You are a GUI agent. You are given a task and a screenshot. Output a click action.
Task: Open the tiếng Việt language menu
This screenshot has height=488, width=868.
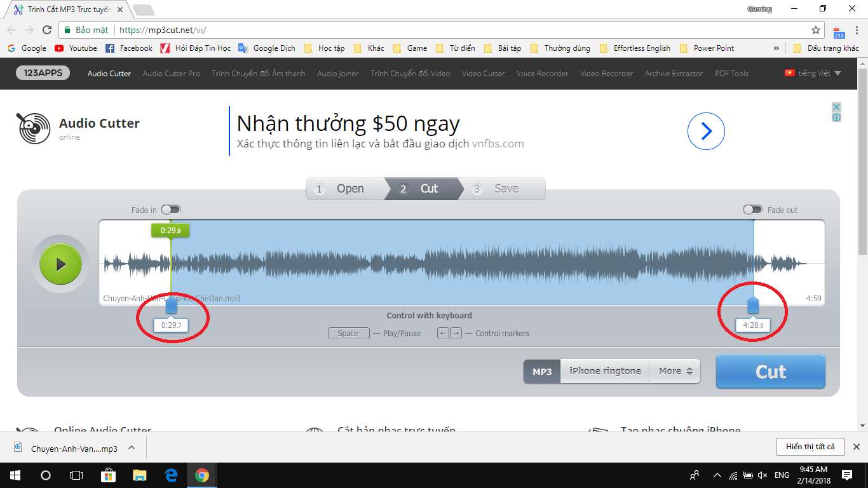coord(813,73)
